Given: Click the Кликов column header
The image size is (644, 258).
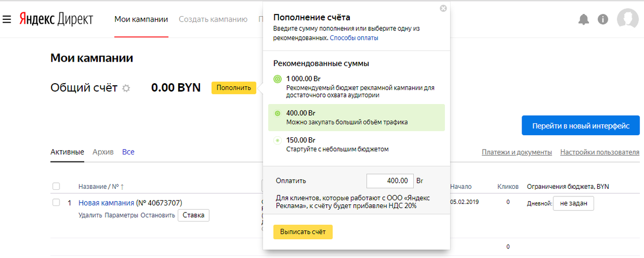Looking at the screenshot, I should (x=508, y=187).
